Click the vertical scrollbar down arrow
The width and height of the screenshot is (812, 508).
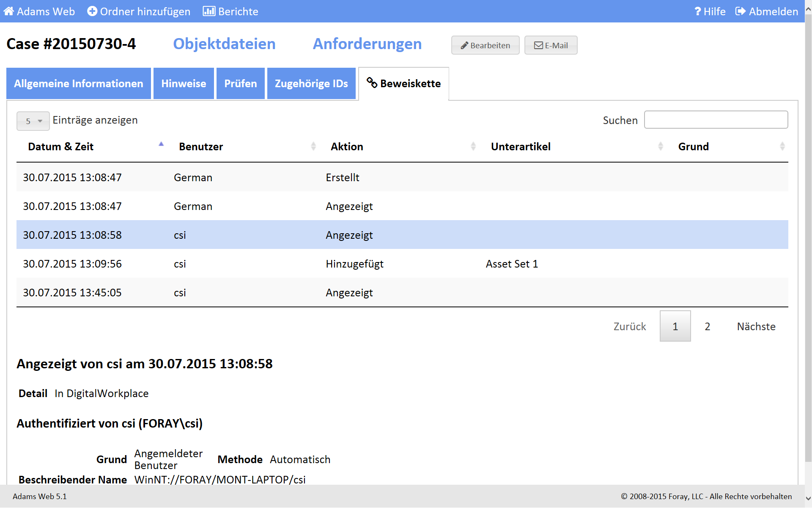(808, 498)
